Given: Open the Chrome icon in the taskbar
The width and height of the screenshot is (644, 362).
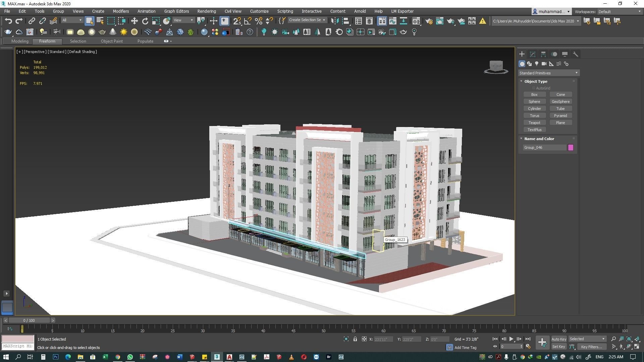Looking at the screenshot, I should point(118,357).
